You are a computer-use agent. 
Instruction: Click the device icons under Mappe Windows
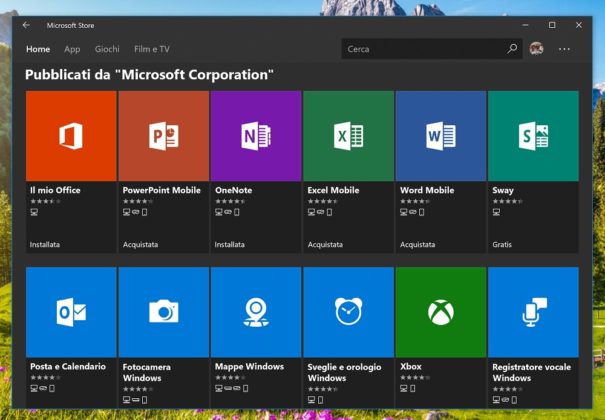point(232,388)
